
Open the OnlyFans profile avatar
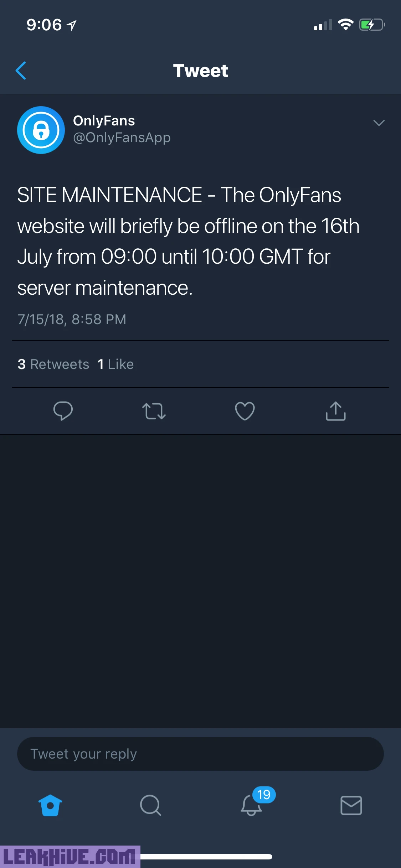41,130
